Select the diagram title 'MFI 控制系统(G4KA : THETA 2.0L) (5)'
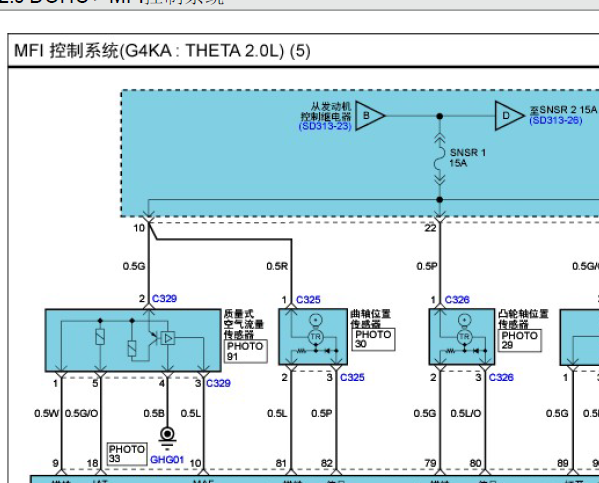Image resolution: width=599 pixels, height=483 pixels. pyautogui.click(x=162, y=51)
